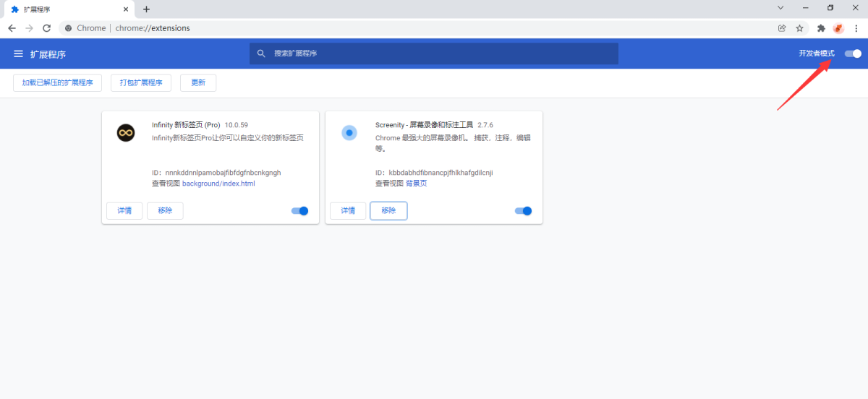Click 移除 for Screenity extension
Screen dimensions: 868x399
pos(388,210)
